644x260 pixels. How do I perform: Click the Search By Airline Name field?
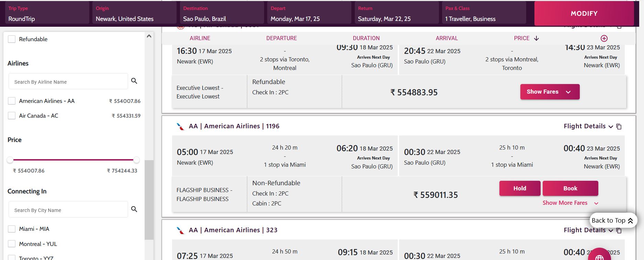point(68,82)
